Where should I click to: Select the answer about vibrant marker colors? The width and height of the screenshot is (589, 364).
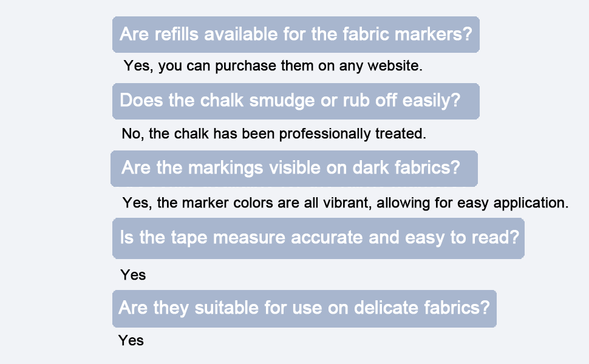coord(346,203)
